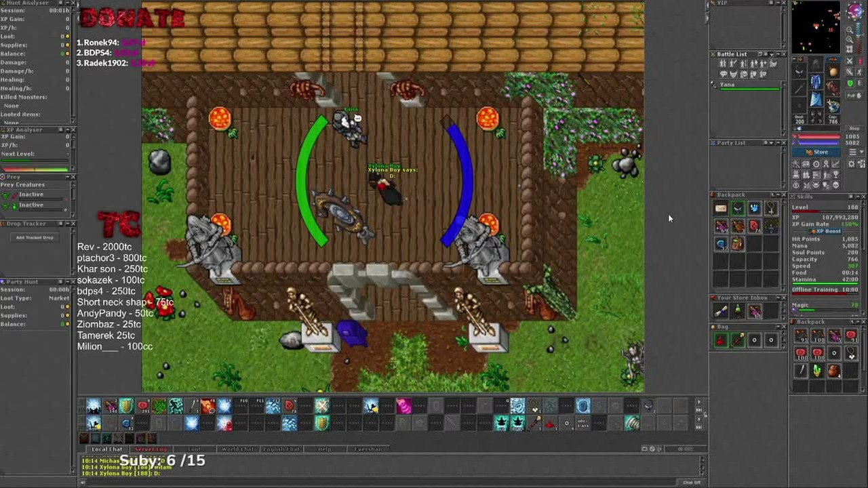
Task: Toggle the green shield defensive stance
Action: click(x=850, y=83)
